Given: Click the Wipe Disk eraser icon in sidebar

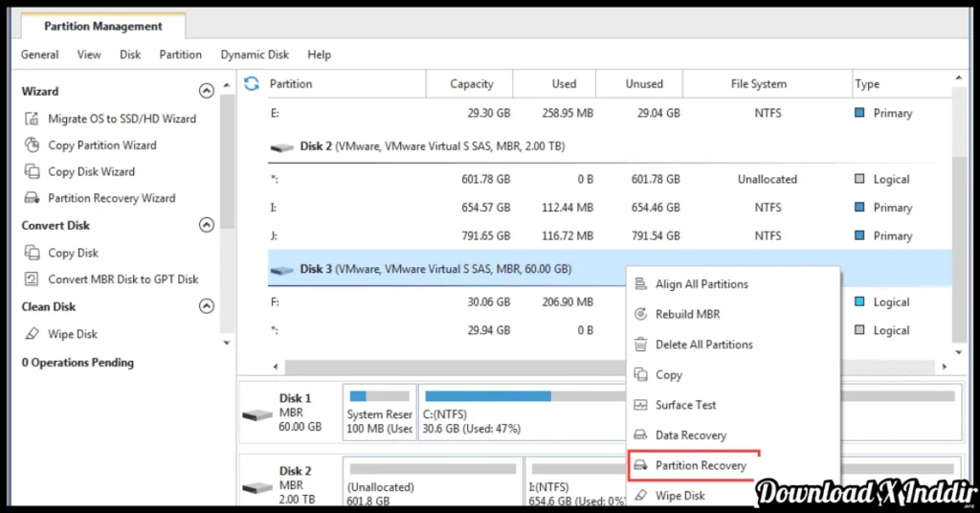Looking at the screenshot, I should [32, 334].
